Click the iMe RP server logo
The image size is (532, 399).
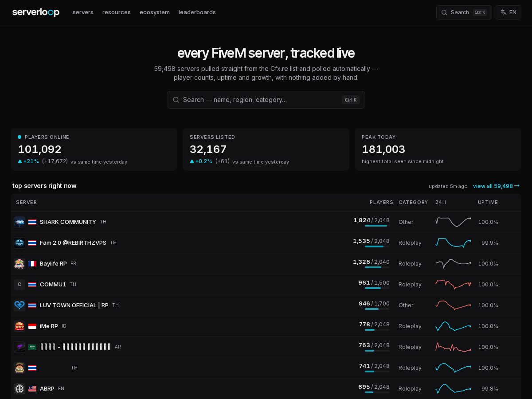point(20,326)
